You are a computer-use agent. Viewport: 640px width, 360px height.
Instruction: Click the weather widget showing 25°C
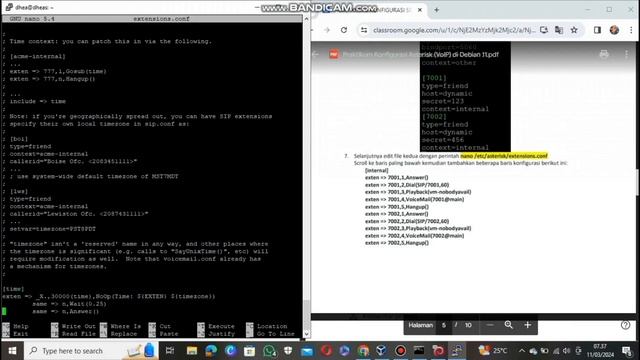pyautogui.click(x=493, y=351)
